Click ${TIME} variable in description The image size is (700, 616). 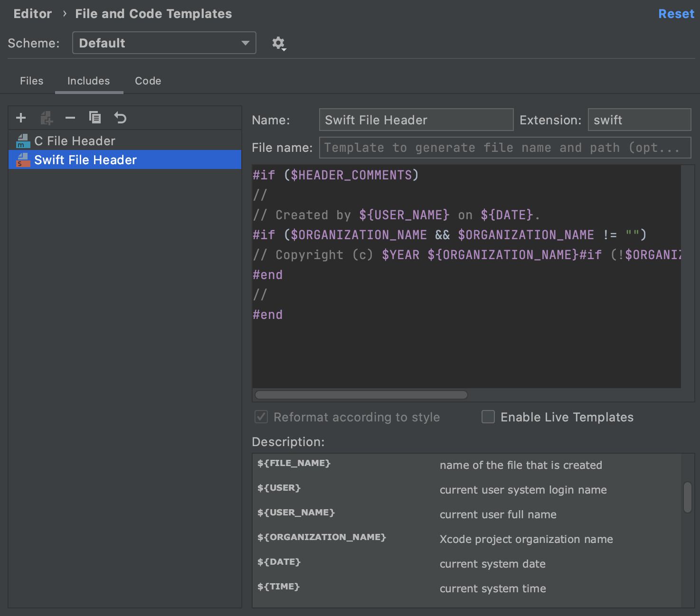click(279, 587)
